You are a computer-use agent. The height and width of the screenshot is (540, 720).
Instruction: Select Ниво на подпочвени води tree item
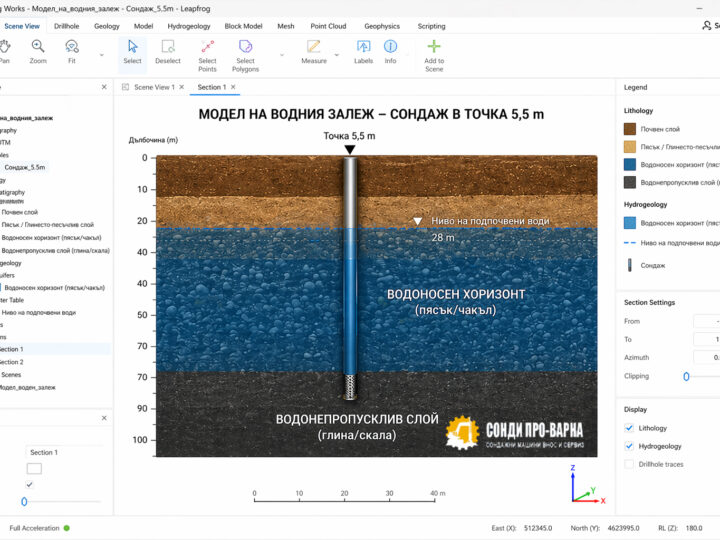pos(39,313)
